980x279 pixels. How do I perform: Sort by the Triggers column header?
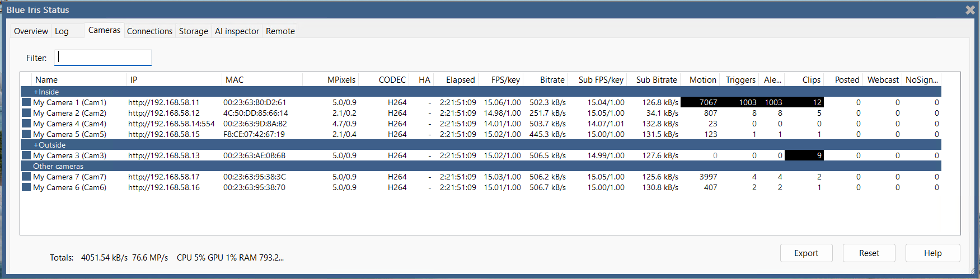[x=739, y=80]
